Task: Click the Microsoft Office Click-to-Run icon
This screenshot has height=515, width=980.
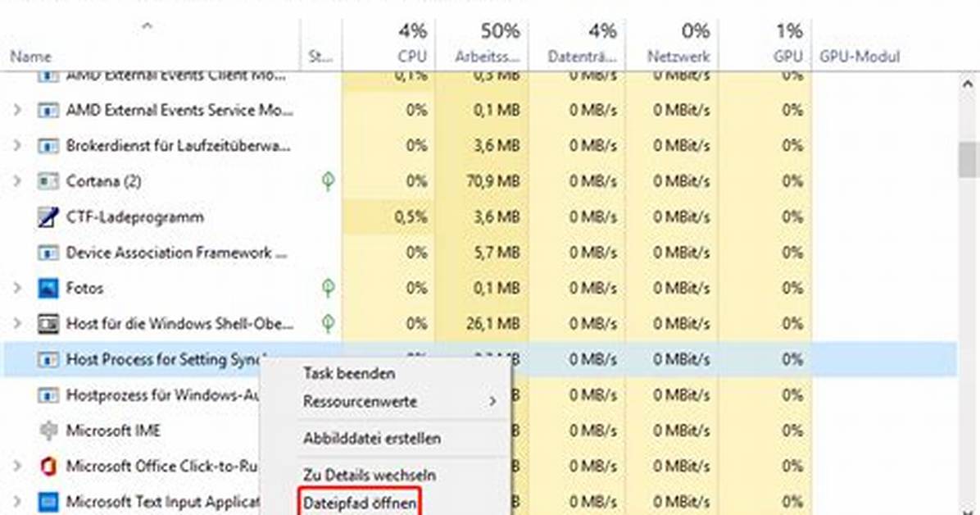Action: coord(48,466)
